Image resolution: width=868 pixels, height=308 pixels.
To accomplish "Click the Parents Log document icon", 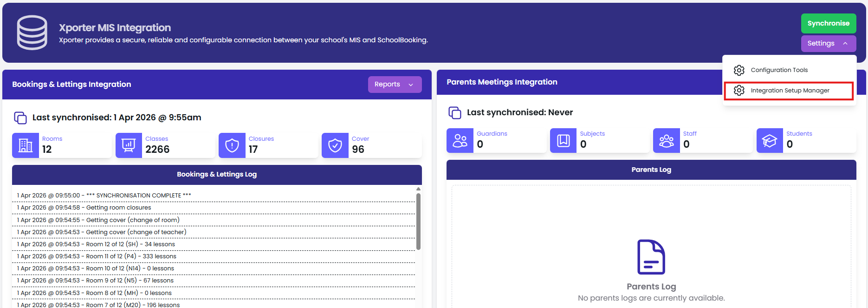I will pos(651,257).
